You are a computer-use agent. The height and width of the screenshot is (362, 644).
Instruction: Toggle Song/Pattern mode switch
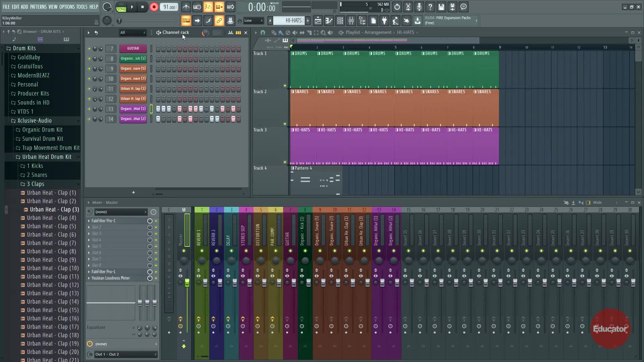[121, 7]
